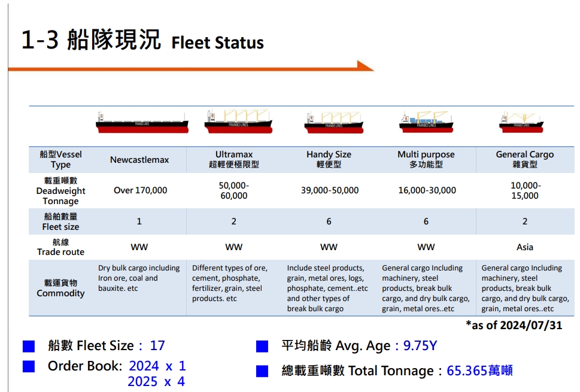Click the Asia trade route cell

tap(525, 247)
